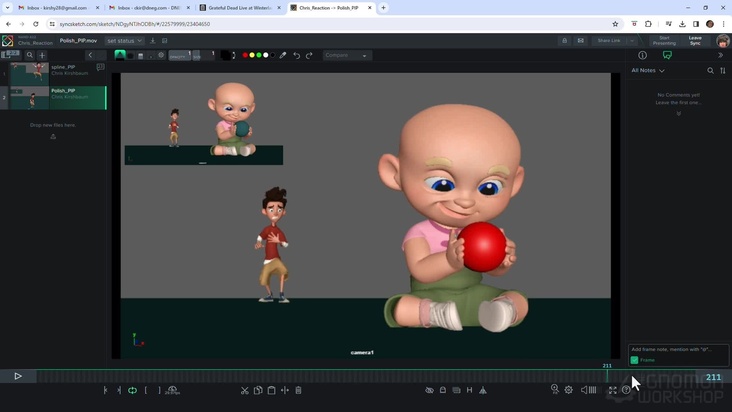Viewport: 732px width, 412px height.
Task: Open the comments panel icon
Action: click(x=667, y=55)
